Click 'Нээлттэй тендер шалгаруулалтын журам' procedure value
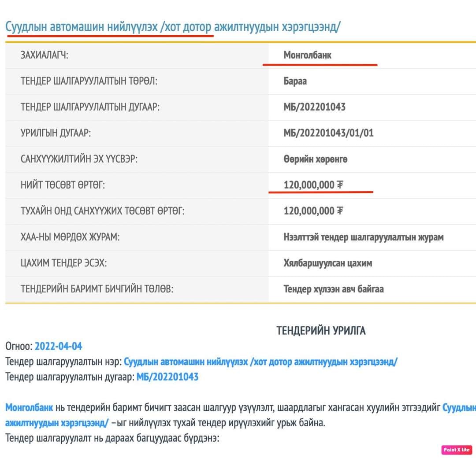This screenshot has width=476, height=458. click(x=363, y=237)
